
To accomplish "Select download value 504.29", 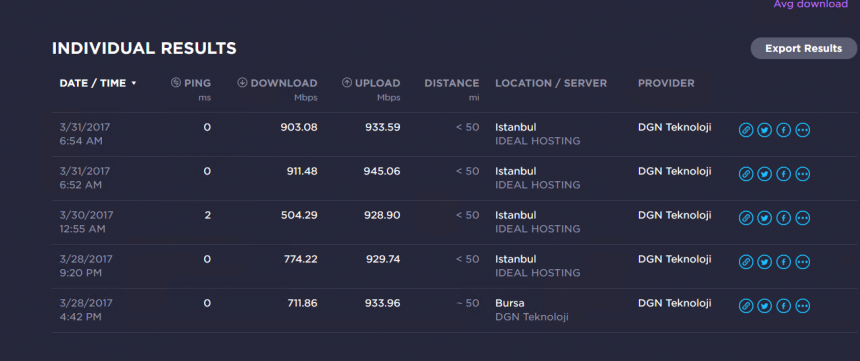I will 299,215.
